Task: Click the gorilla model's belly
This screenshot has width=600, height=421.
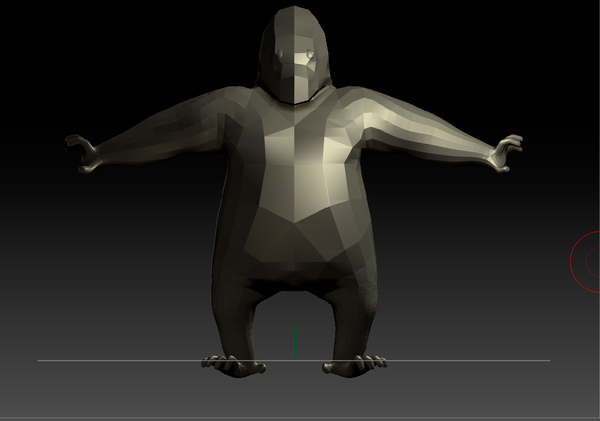Action: pos(294,245)
